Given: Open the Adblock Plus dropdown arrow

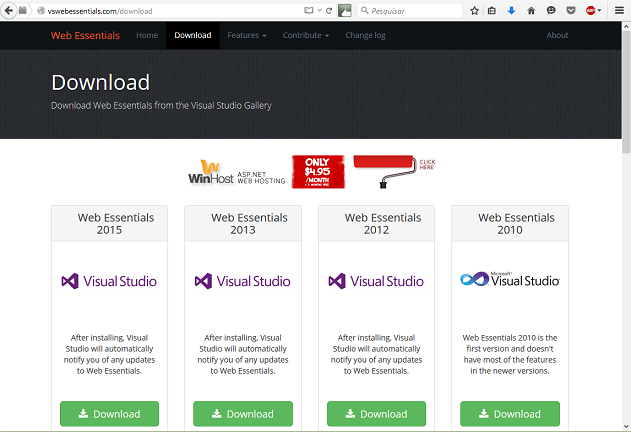Looking at the screenshot, I should click(x=599, y=11).
